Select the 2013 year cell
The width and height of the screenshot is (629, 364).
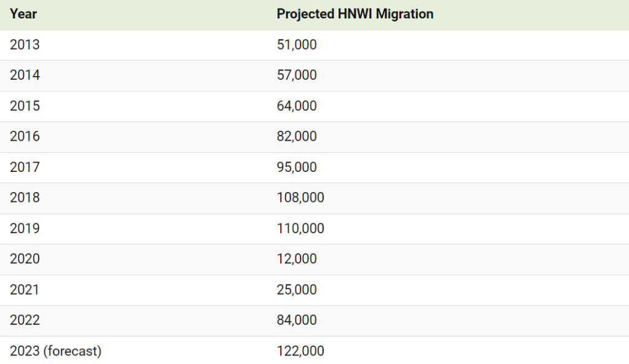coord(25,45)
